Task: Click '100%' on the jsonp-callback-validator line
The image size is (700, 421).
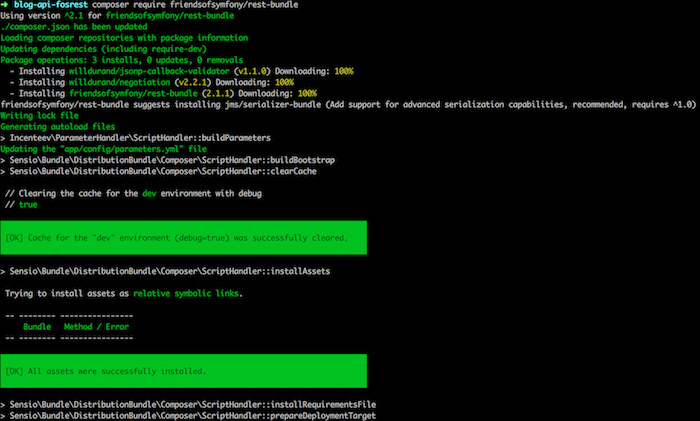Action: pyautogui.click(x=344, y=71)
